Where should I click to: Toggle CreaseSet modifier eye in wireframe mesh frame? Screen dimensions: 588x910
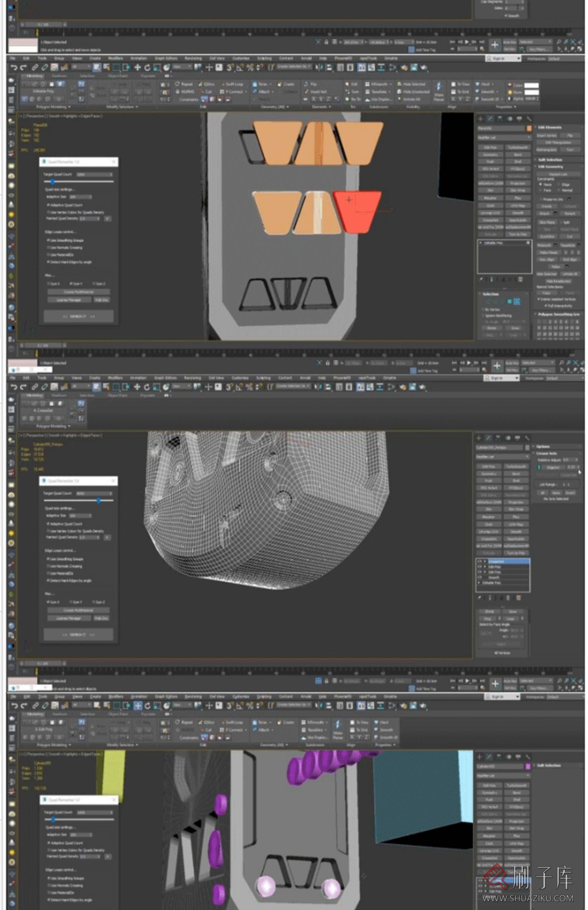pos(479,562)
